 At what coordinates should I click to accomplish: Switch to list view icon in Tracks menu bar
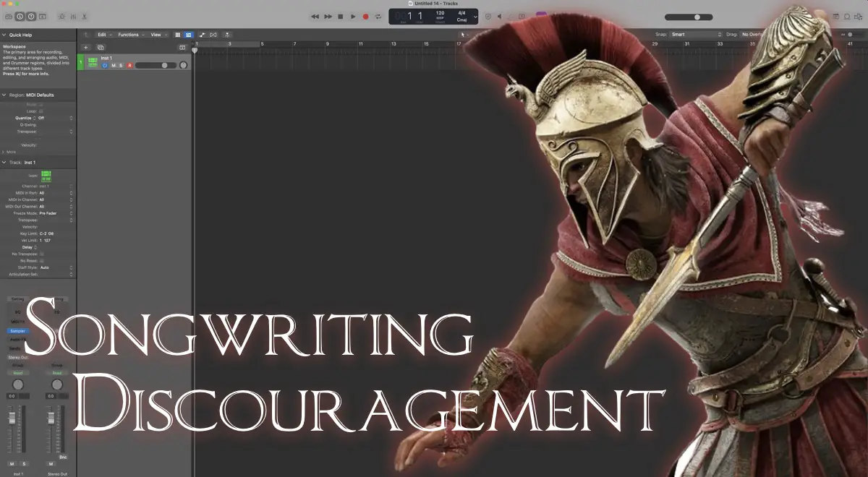(189, 35)
